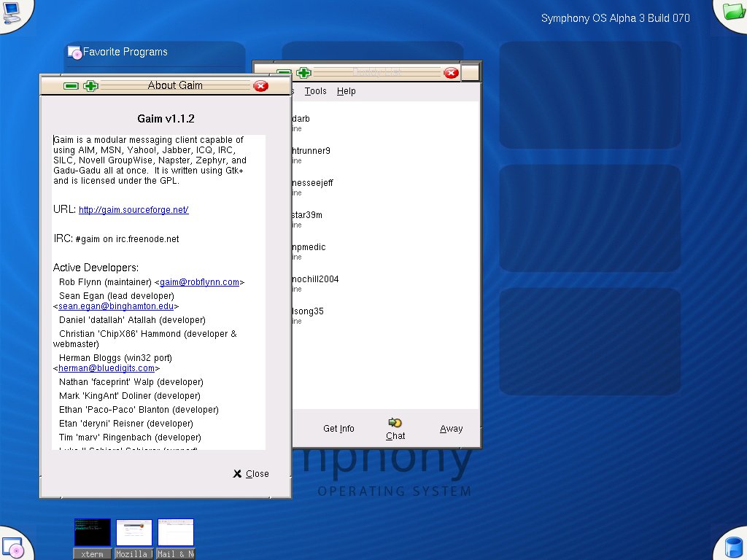Click the Favorite Programs disc icon
747x560 pixels.
coord(75,52)
